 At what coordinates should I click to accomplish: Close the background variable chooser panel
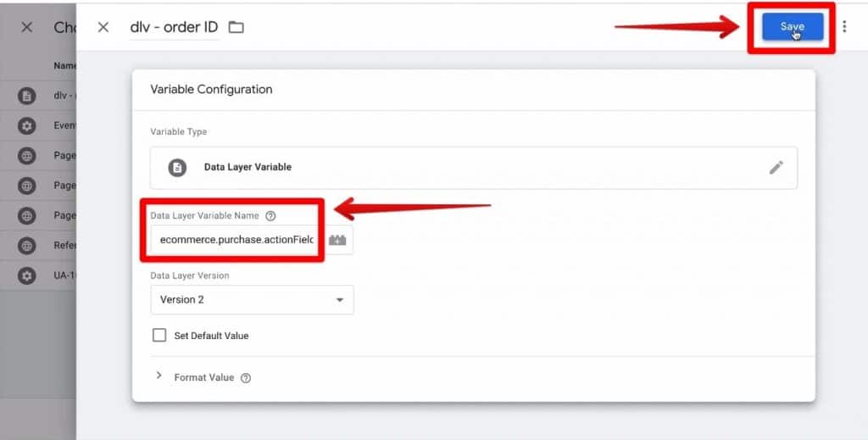coord(27,27)
